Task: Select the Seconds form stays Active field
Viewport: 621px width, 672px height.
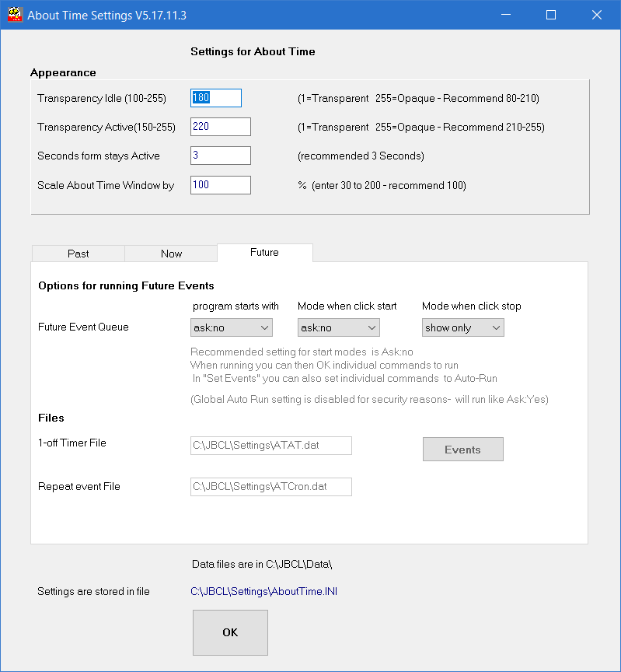Action: [220, 156]
